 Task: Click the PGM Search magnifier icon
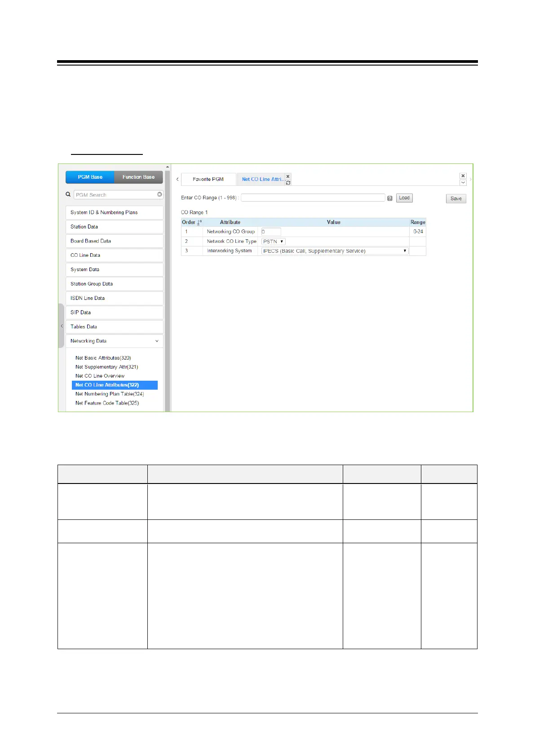click(x=68, y=194)
